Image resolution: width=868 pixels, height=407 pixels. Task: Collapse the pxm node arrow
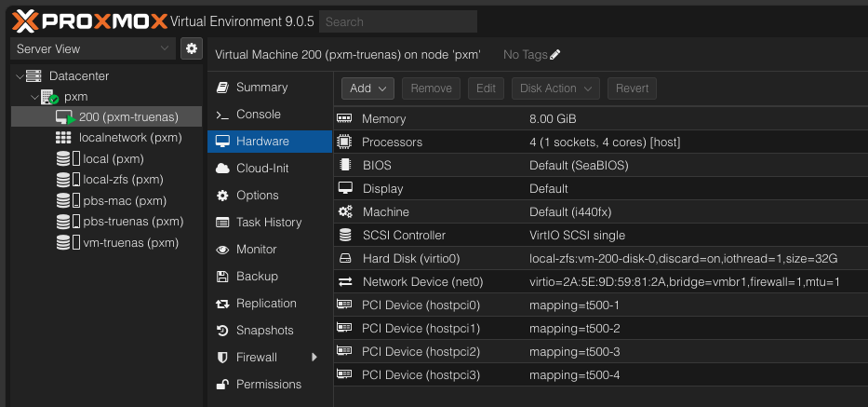[x=34, y=97]
